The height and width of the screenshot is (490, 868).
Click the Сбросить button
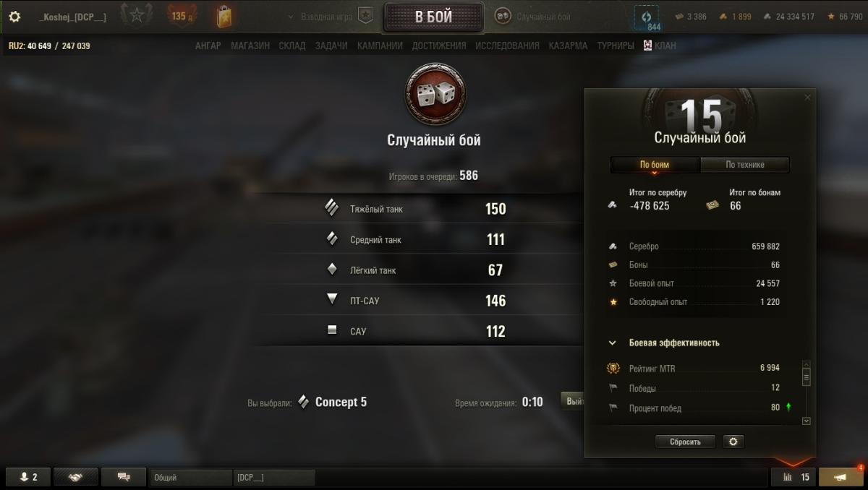click(x=685, y=442)
